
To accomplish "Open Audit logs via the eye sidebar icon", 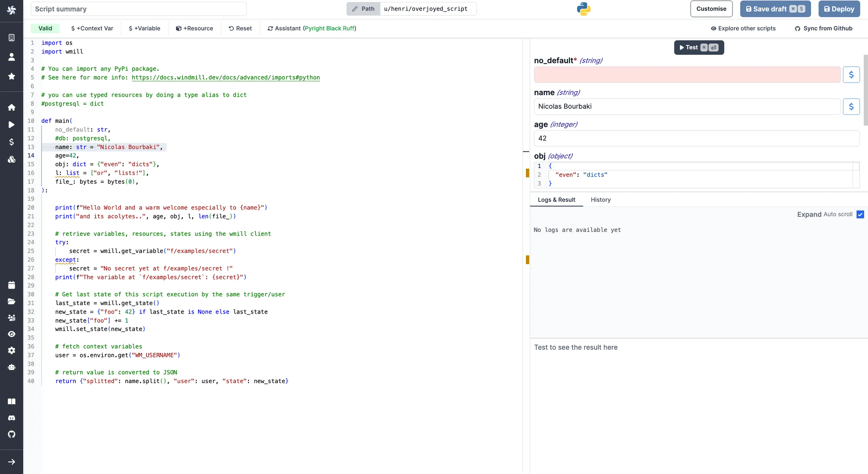I will pyautogui.click(x=11, y=334).
